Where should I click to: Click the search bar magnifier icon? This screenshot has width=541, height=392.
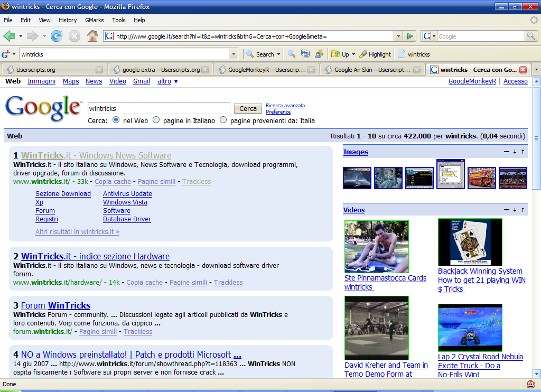[x=531, y=36]
